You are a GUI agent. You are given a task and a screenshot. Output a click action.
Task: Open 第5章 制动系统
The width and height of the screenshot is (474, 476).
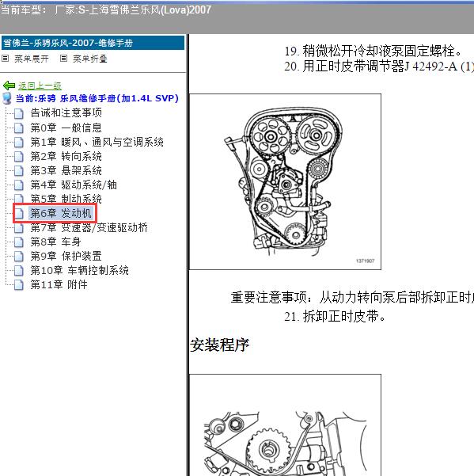[66, 199]
